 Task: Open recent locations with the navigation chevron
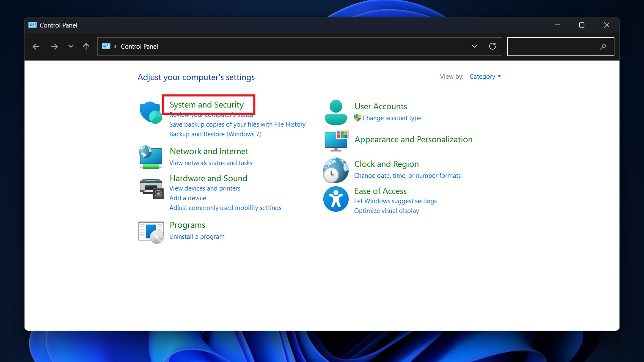(71, 46)
